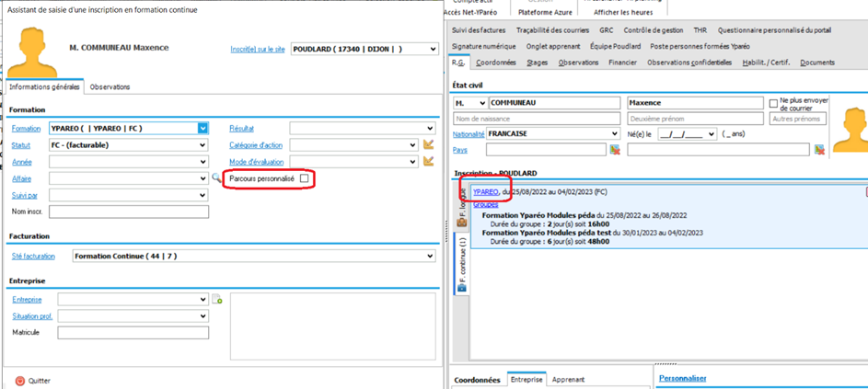Click the learner avatar in État civil

click(850, 131)
